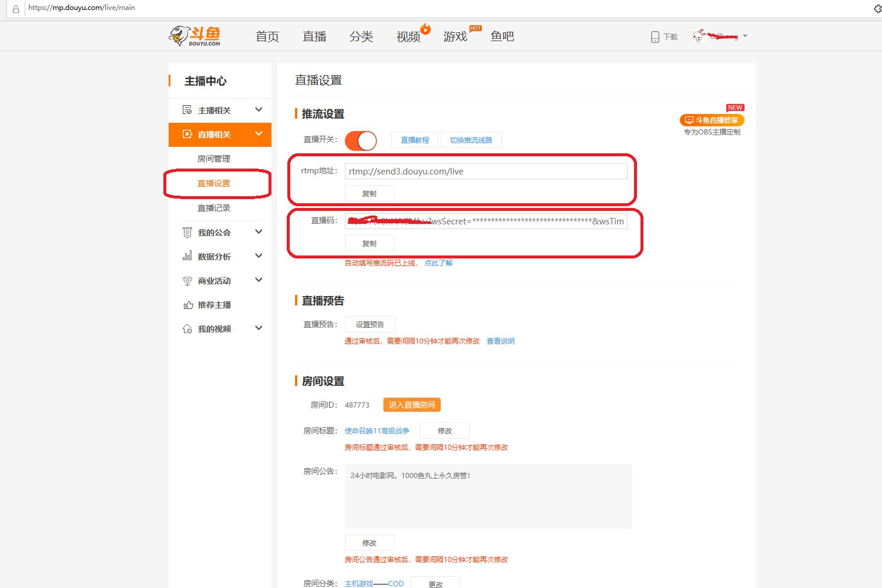
Task: Select 直播设置 in sidebar
Action: [x=214, y=183]
